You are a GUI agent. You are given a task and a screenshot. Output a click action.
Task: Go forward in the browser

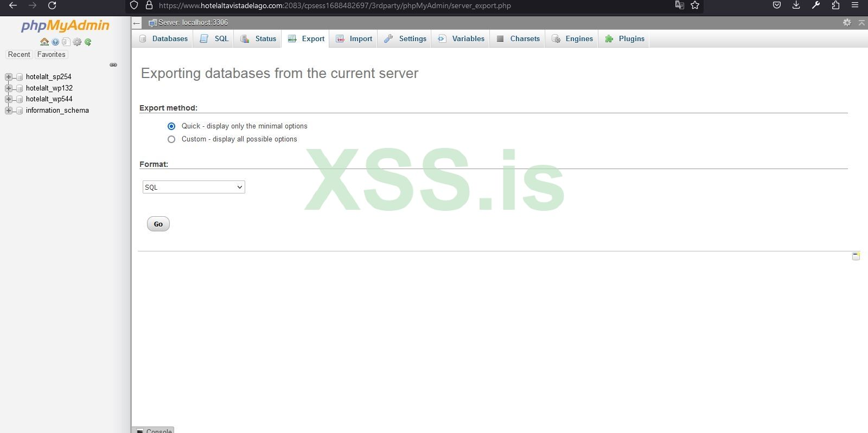click(x=33, y=5)
